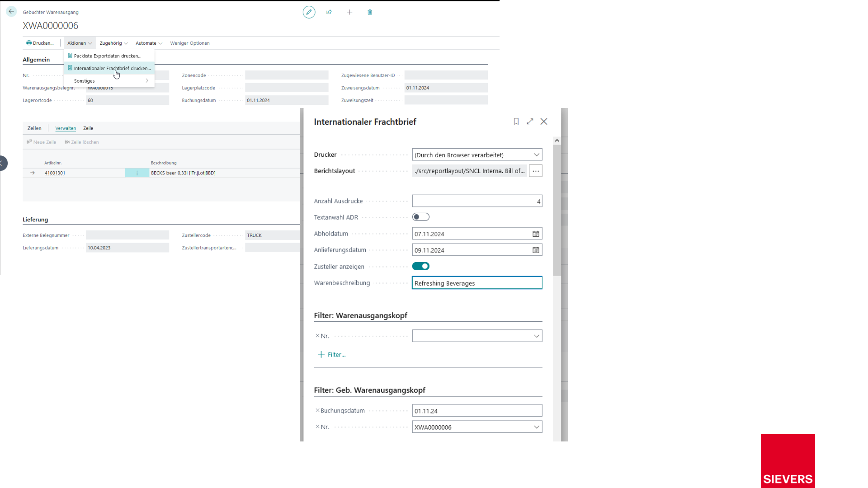
Task: Open Warenausgangskopf Nr. filter dropdown
Action: click(537, 336)
